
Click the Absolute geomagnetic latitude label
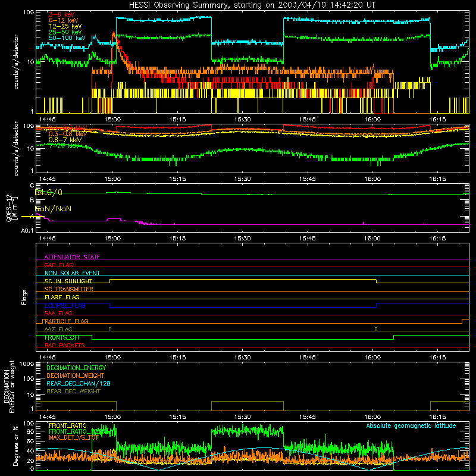[x=411, y=425]
